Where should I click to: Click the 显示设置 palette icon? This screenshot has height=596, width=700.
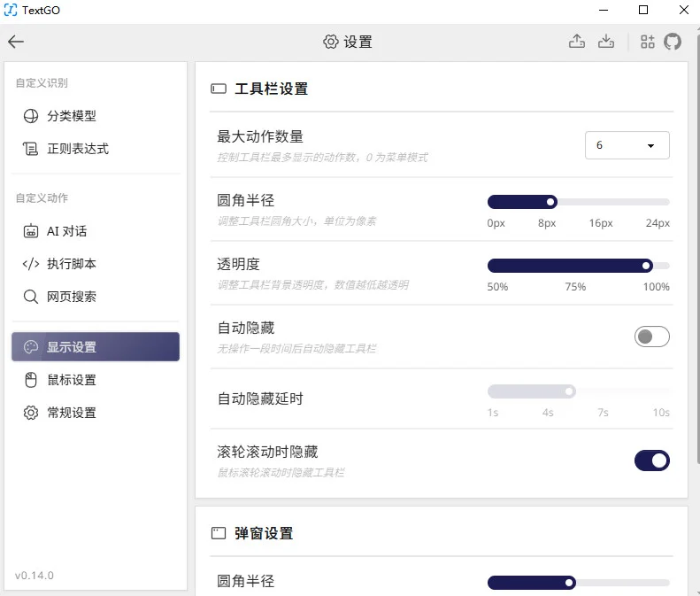click(31, 347)
